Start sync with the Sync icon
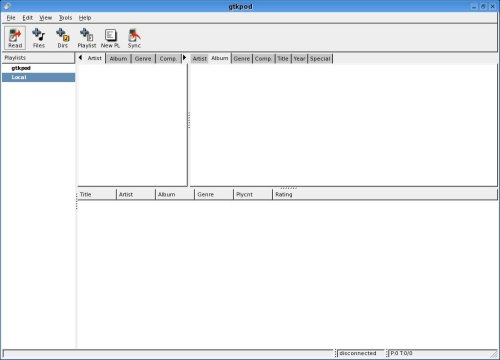Viewport: 500px width, 360px height. (x=134, y=38)
